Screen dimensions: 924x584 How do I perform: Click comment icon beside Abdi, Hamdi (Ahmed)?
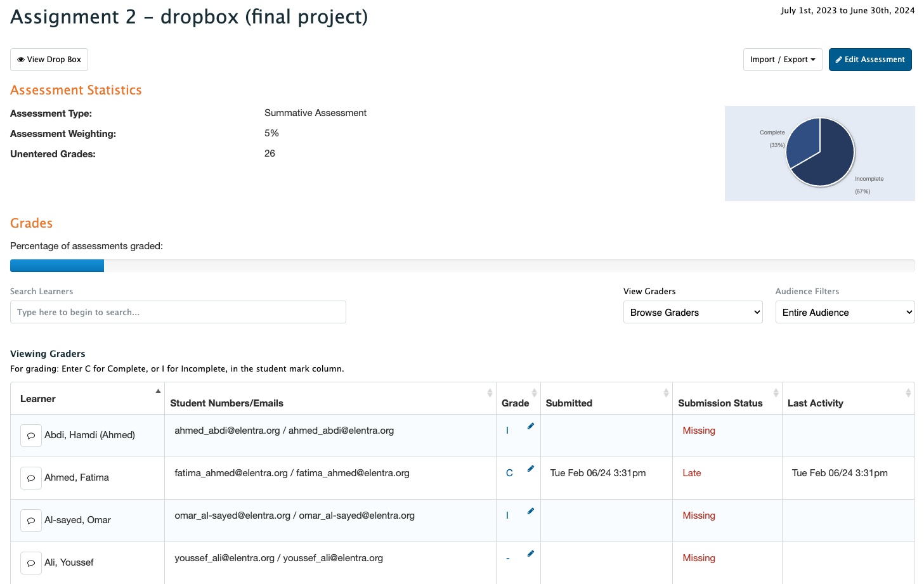pyautogui.click(x=31, y=436)
